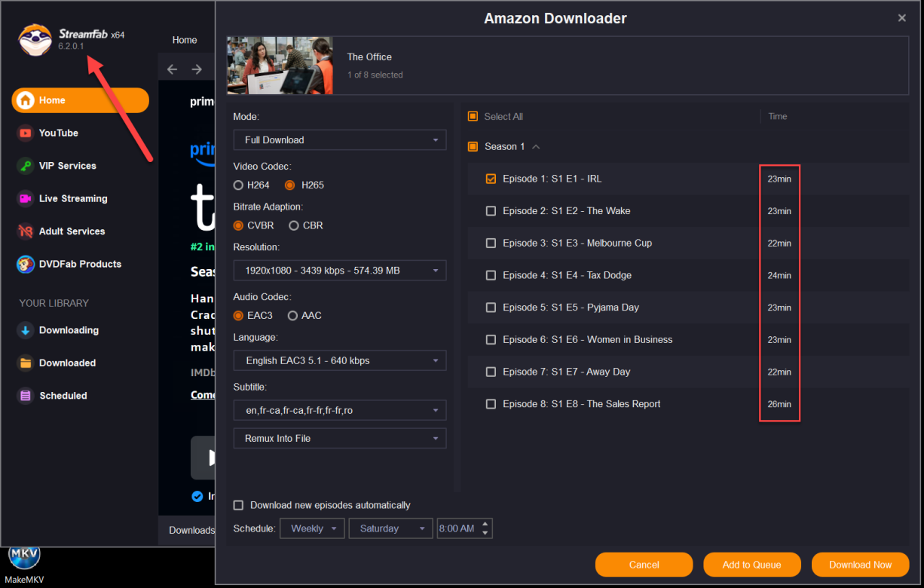Open the Weekly schedule dropdown
This screenshot has width=924, height=588.
pos(312,528)
